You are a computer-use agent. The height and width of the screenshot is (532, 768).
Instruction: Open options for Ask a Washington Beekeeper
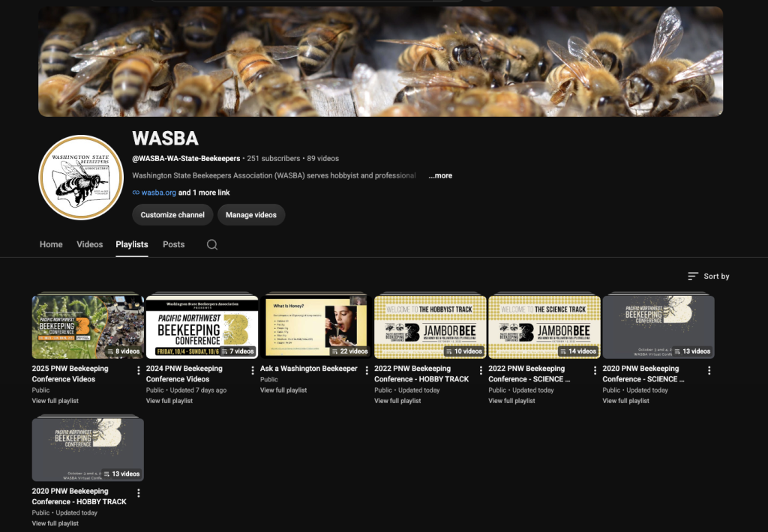pyautogui.click(x=367, y=371)
